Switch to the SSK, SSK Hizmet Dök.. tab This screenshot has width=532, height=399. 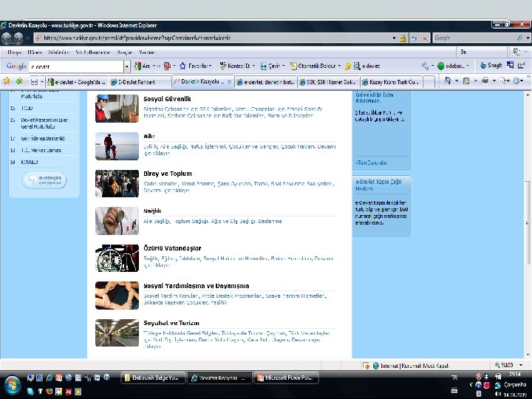point(327,82)
